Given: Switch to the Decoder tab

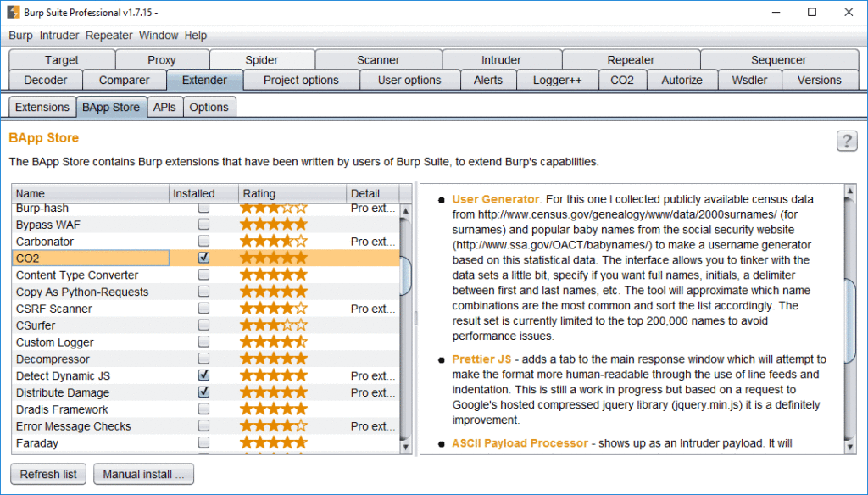Looking at the screenshot, I should click(x=46, y=80).
